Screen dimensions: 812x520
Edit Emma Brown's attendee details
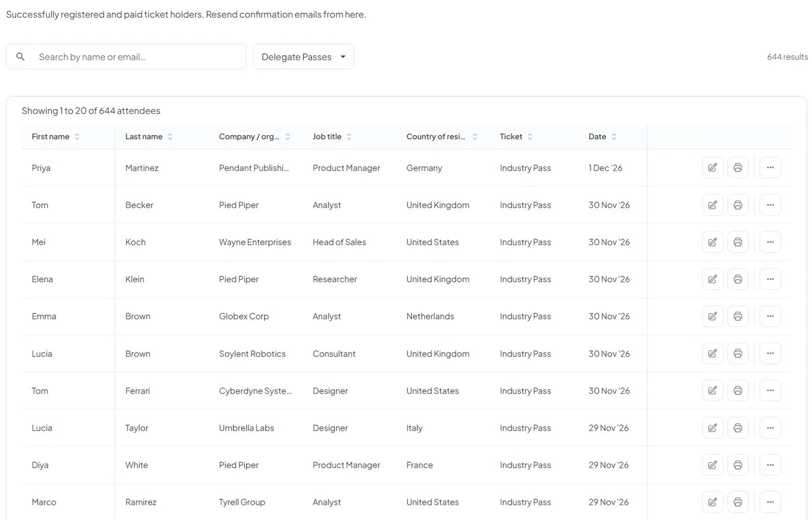coord(713,316)
